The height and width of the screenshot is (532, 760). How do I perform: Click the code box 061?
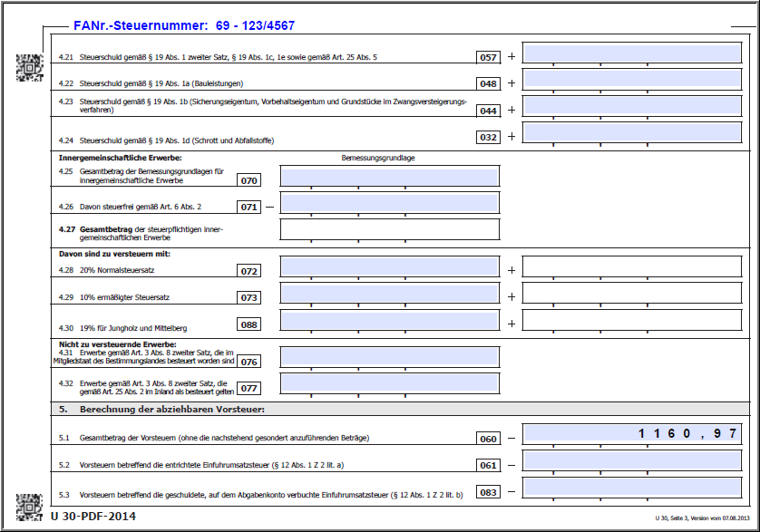click(488, 465)
